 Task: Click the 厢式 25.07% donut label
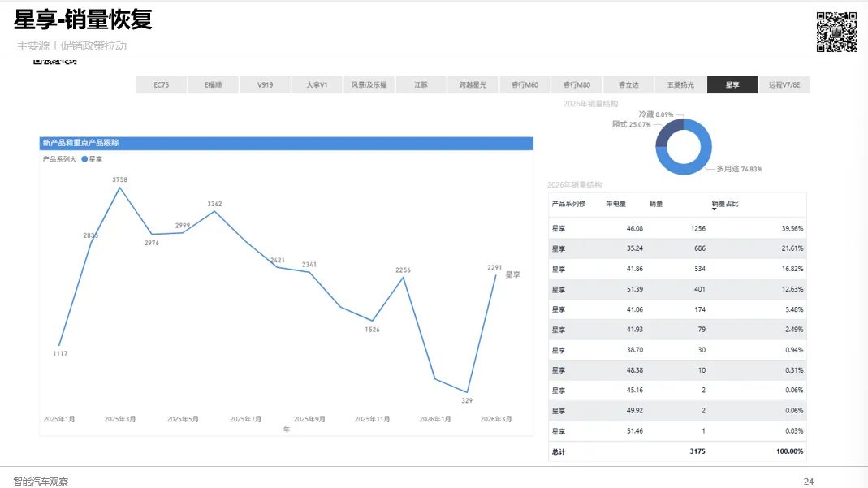coord(631,124)
